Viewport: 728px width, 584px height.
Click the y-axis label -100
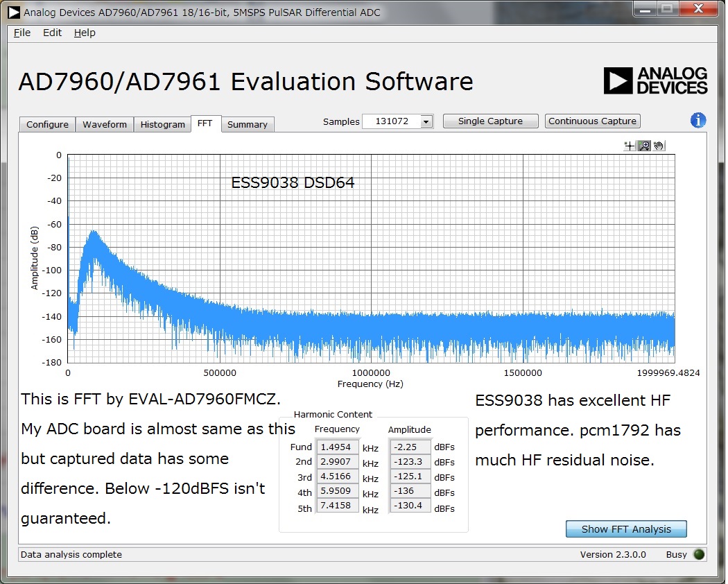(52, 270)
